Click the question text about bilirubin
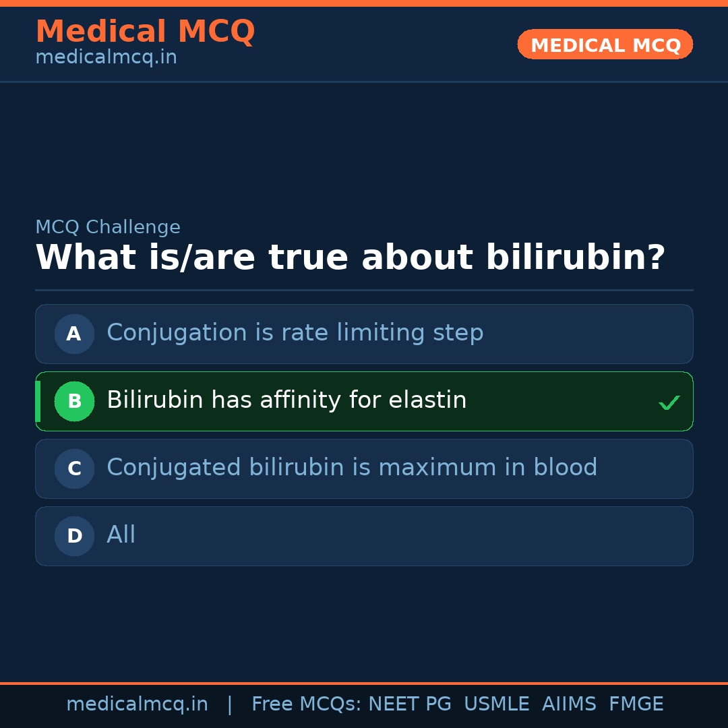This screenshot has width=728, height=728. (x=350, y=257)
